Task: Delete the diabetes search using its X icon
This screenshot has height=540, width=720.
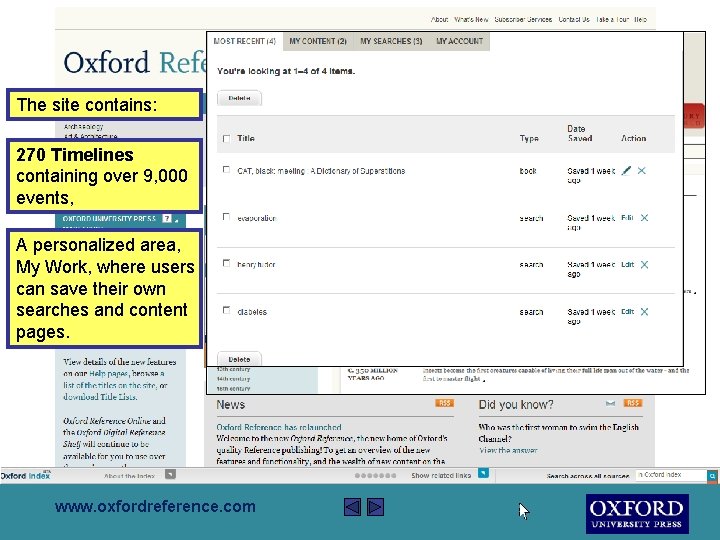Action: [644, 312]
